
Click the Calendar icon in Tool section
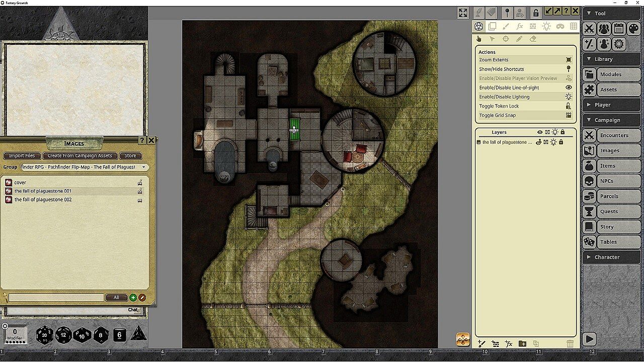tap(619, 29)
